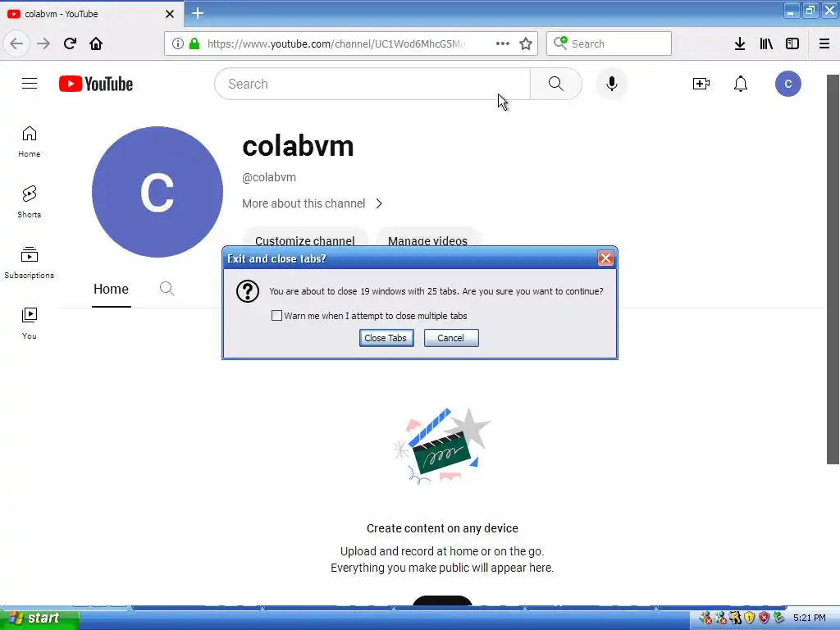Open page actions three-dot menu

[503, 43]
